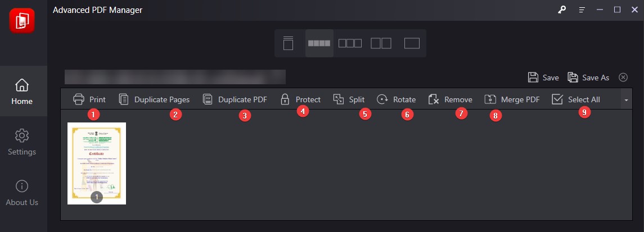Open the About Us sidebar tab
This screenshot has height=232, width=644.
pyautogui.click(x=22, y=192)
